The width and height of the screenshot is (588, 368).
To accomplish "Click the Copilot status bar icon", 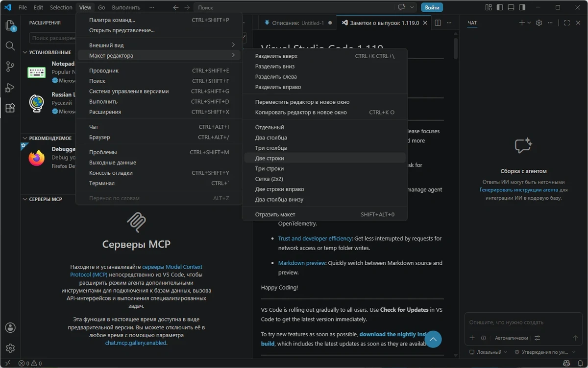I will [567, 364].
